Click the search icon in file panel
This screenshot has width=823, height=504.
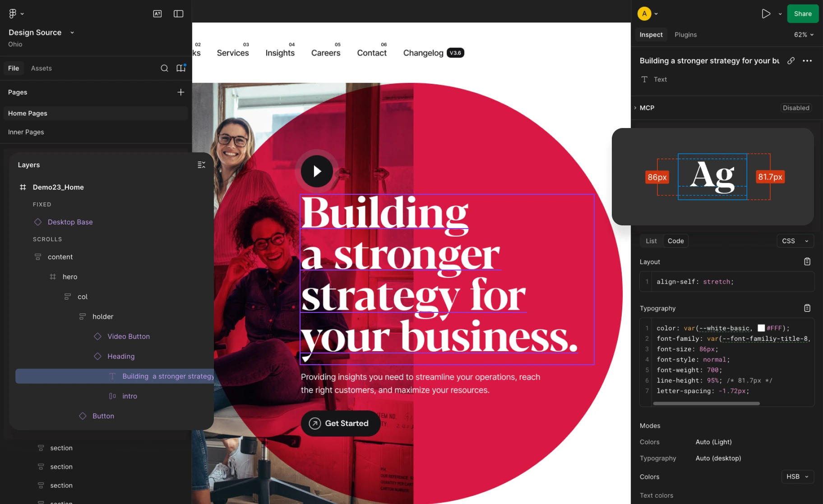pyautogui.click(x=165, y=68)
